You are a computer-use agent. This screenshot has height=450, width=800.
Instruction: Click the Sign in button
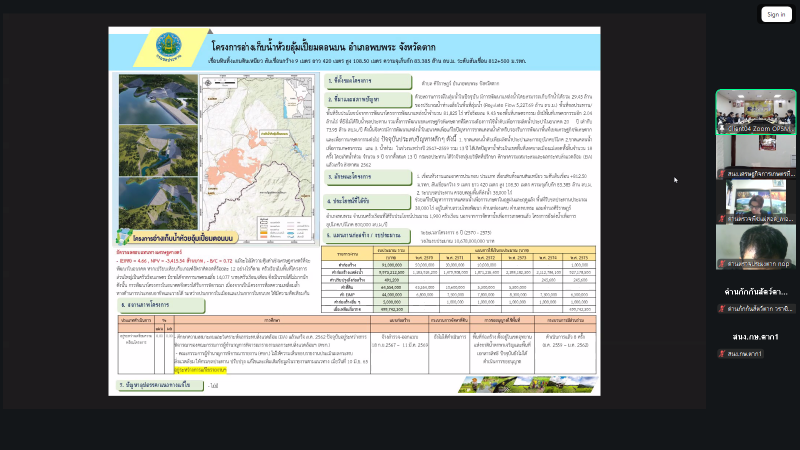[776, 14]
